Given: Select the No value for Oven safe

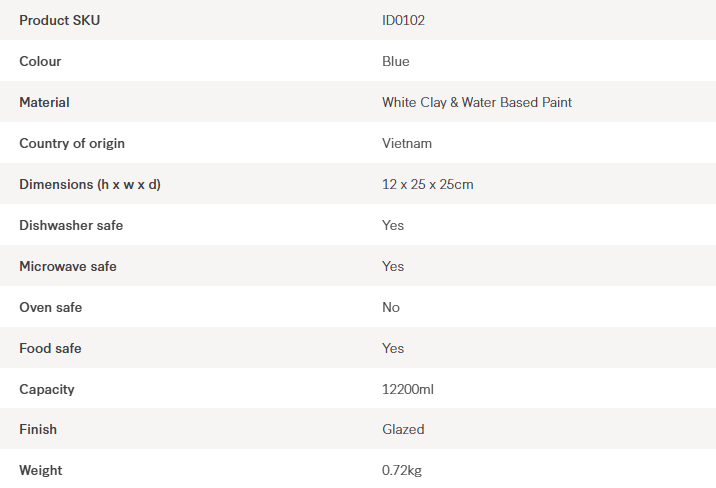Looking at the screenshot, I should 391,307.
